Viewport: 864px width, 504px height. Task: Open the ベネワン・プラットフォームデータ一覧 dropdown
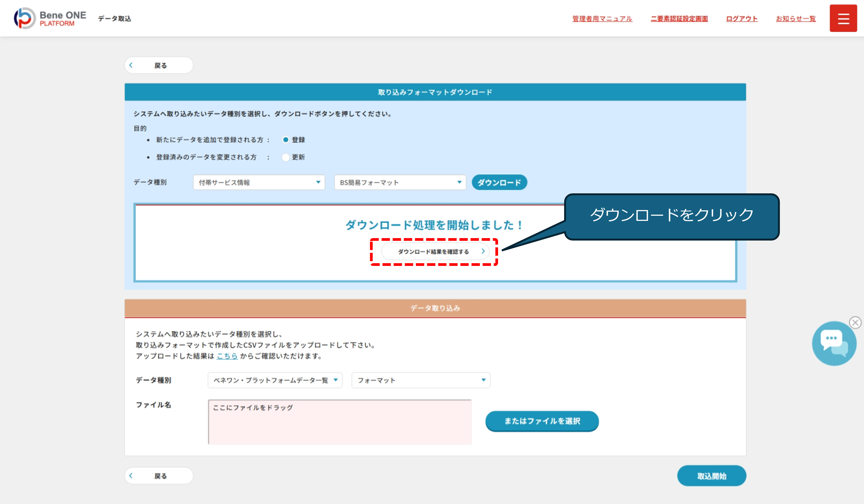click(x=275, y=380)
